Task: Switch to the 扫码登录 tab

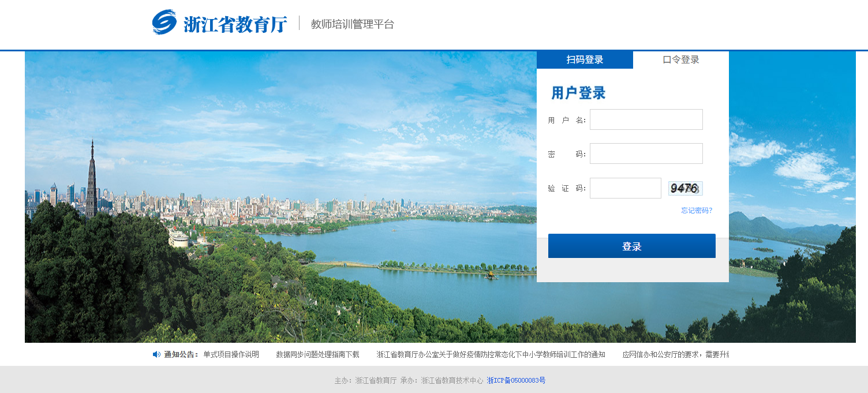Action: click(585, 59)
